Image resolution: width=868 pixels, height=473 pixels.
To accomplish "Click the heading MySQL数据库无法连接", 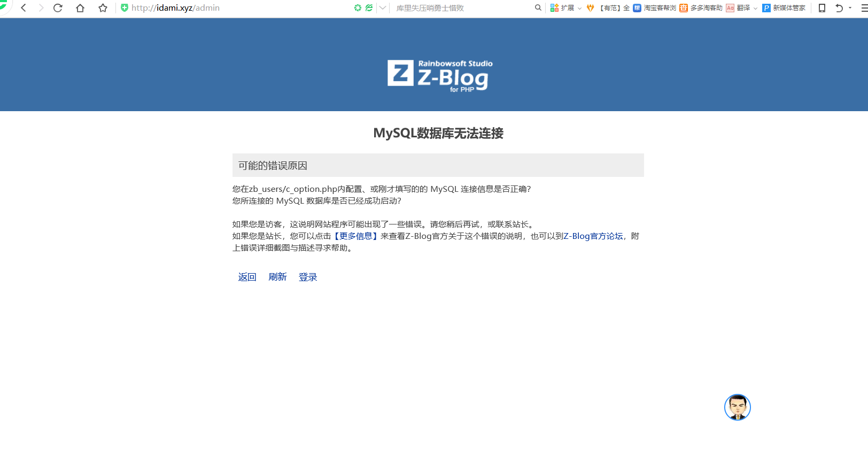I will 438,133.
